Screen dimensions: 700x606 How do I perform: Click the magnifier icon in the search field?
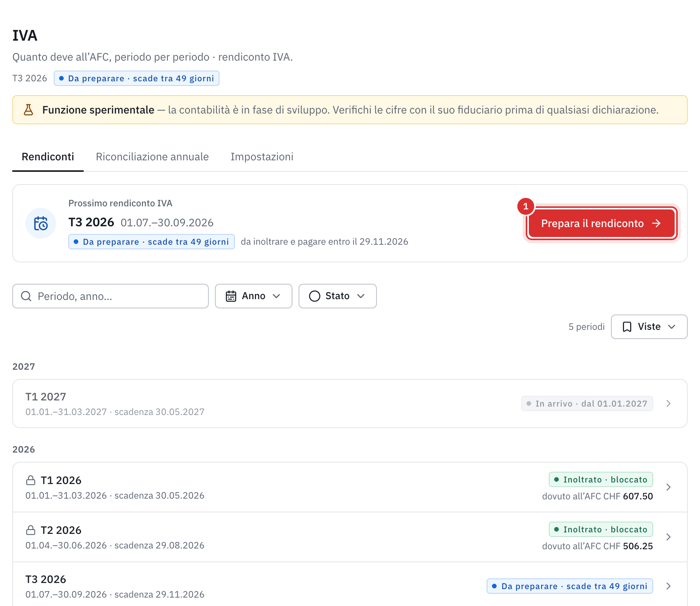tap(26, 296)
